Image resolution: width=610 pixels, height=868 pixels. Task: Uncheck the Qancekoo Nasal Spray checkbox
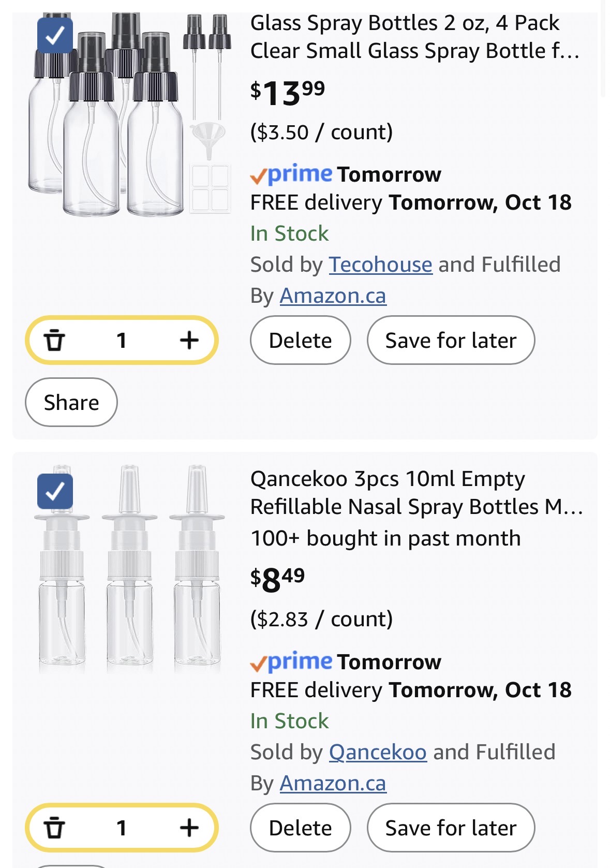tap(55, 491)
